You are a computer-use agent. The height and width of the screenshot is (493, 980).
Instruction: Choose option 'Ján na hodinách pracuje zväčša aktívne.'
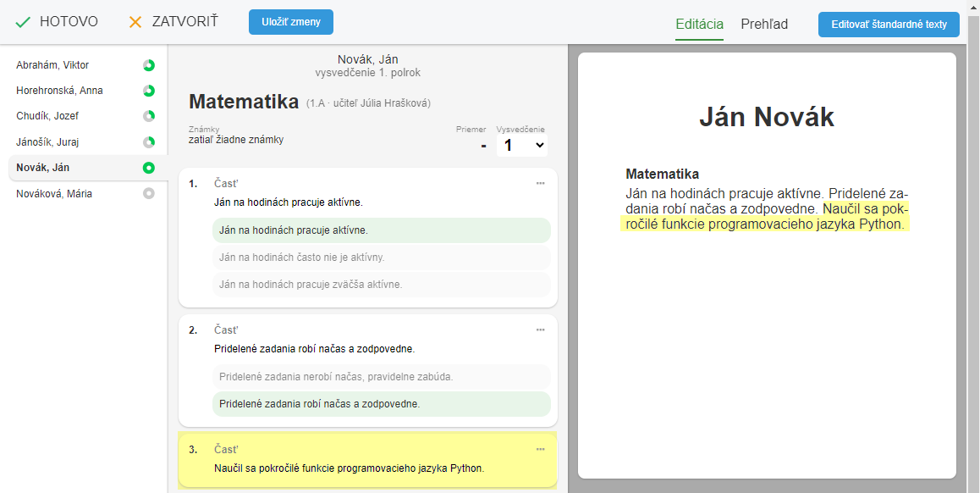point(381,285)
